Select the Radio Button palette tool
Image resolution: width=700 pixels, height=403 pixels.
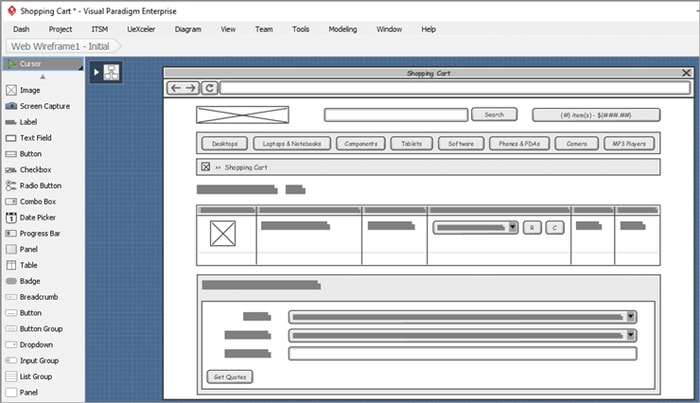pyautogui.click(x=40, y=186)
